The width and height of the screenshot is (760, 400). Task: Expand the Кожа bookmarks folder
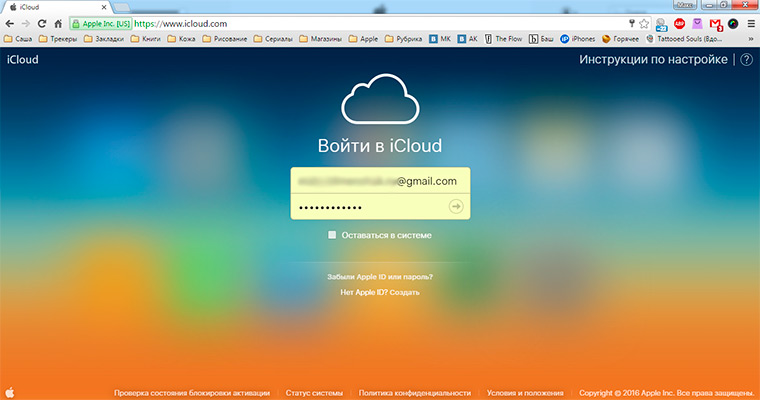pos(181,39)
